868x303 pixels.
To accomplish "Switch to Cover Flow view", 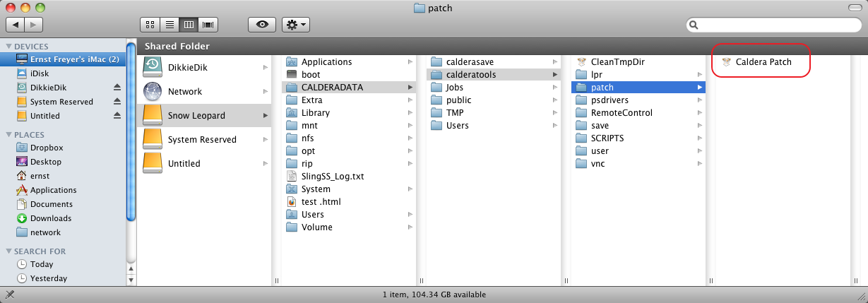I will 208,24.
